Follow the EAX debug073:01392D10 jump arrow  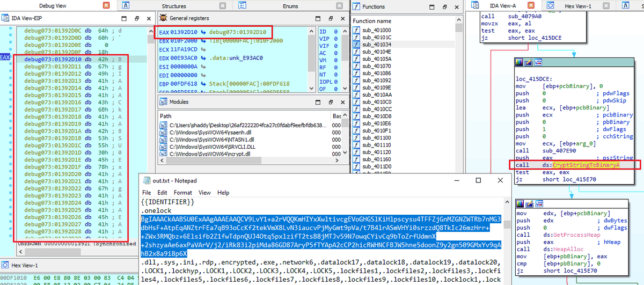point(204,33)
